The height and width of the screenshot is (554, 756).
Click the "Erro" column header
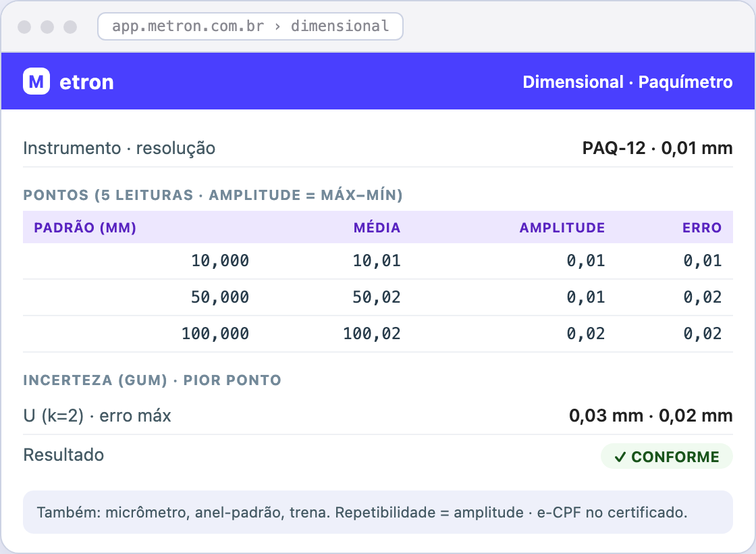tap(702, 227)
